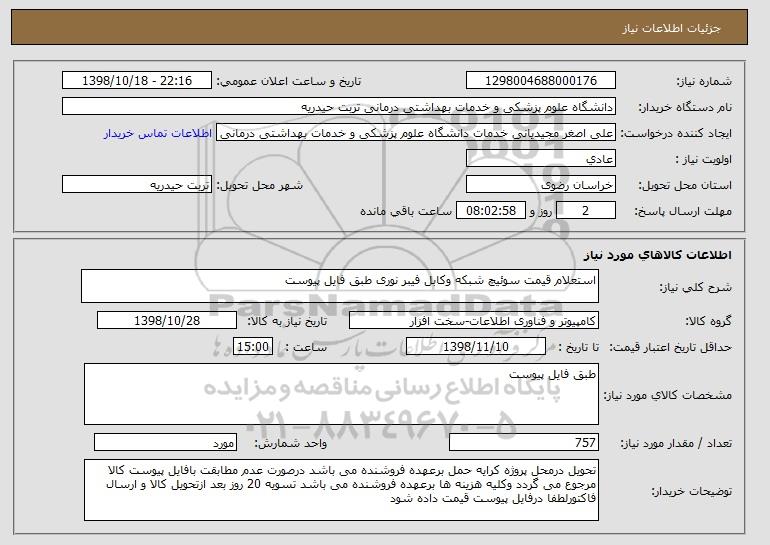Click the goods specification box طبق فایل پیوست

tap(341, 394)
